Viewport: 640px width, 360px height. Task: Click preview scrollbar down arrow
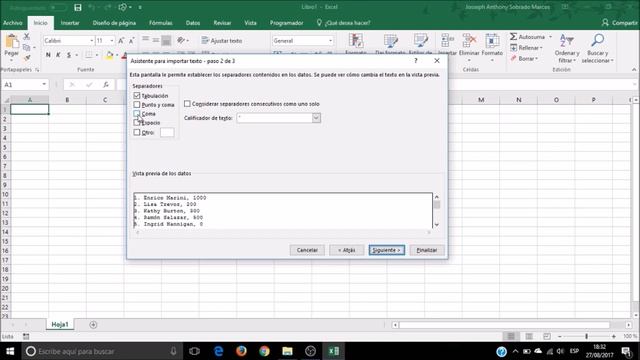[x=437, y=224]
